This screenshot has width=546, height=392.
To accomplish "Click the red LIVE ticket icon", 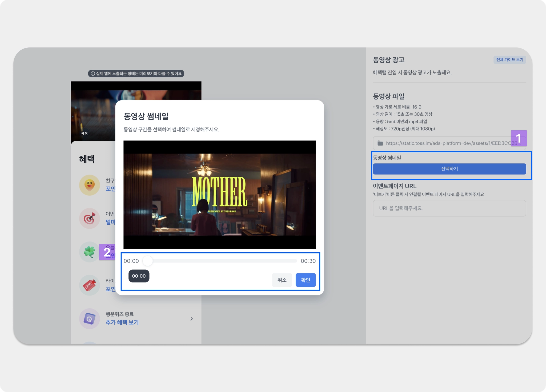I will pos(90,285).
